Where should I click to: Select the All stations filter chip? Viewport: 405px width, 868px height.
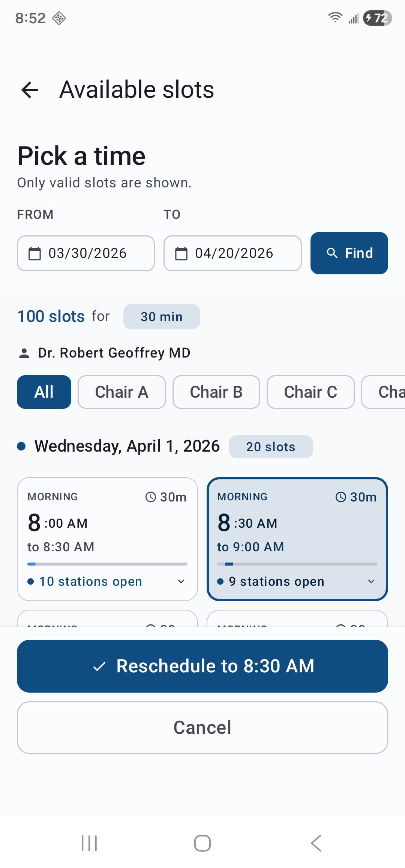(x=44, y=392)
